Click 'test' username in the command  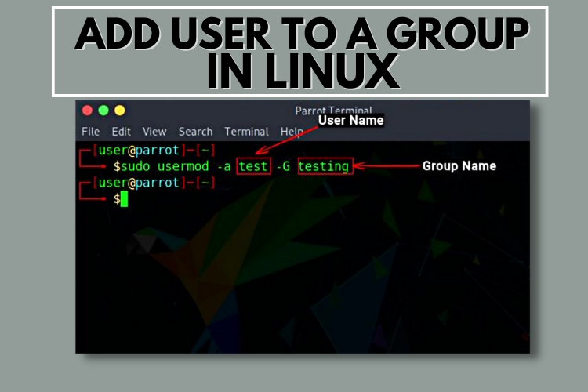(x=253, y=166)
